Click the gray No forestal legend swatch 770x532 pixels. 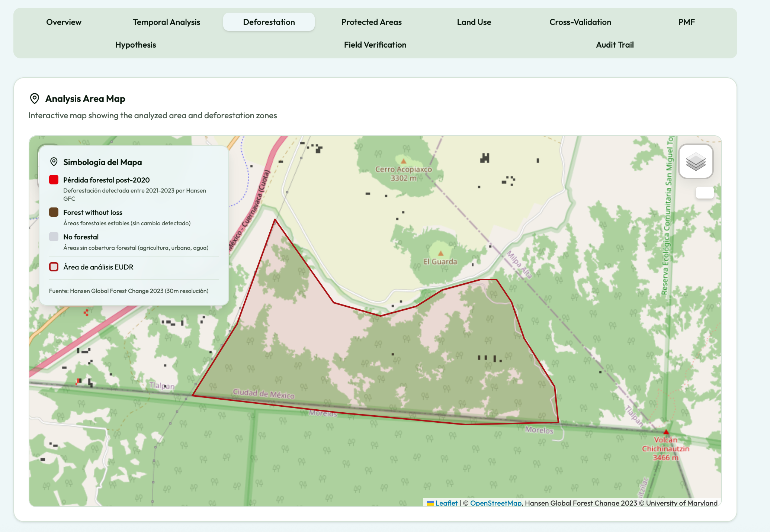pyautogui.click(x=54, y=237)
